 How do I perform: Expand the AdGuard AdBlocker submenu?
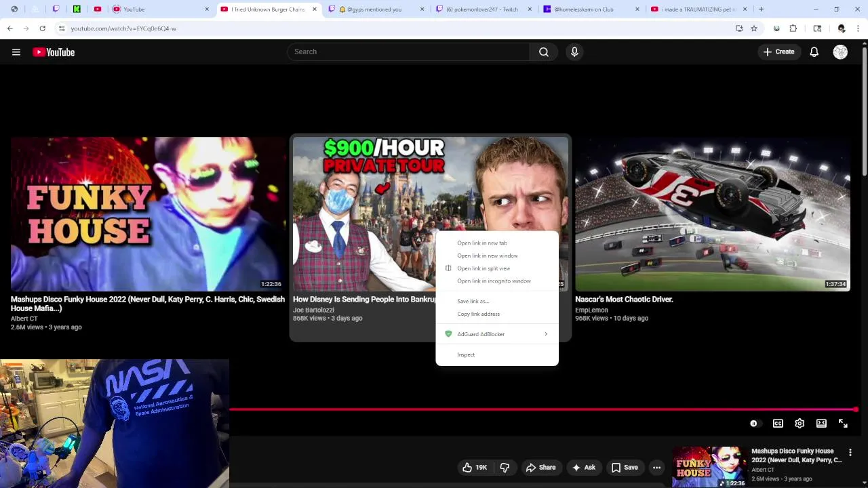496,334
